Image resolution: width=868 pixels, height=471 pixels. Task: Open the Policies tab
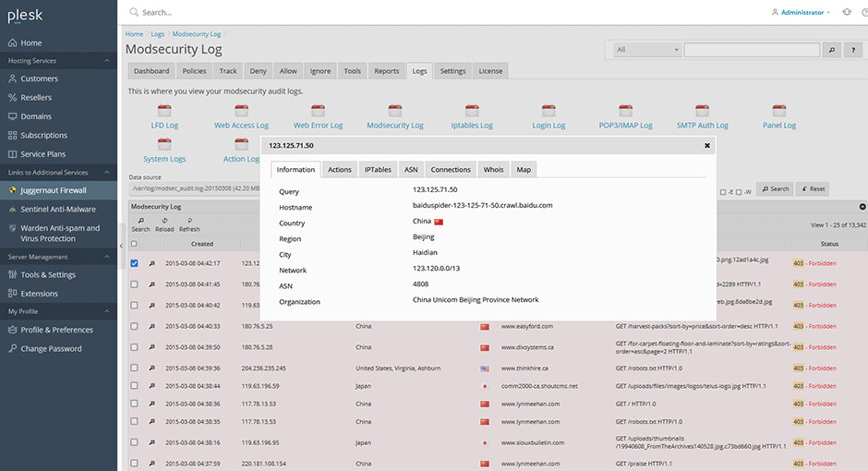pos(194,71)
